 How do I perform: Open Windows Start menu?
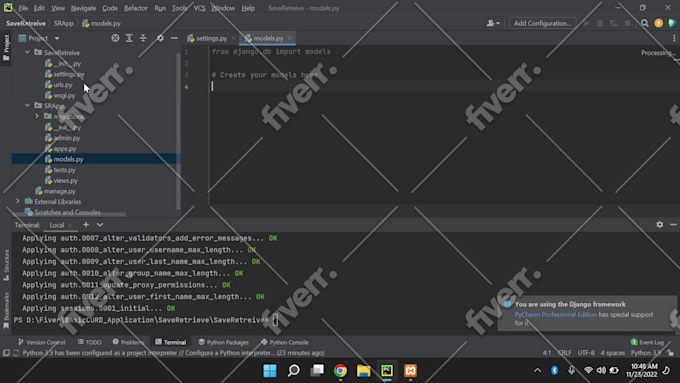[270, 370]
